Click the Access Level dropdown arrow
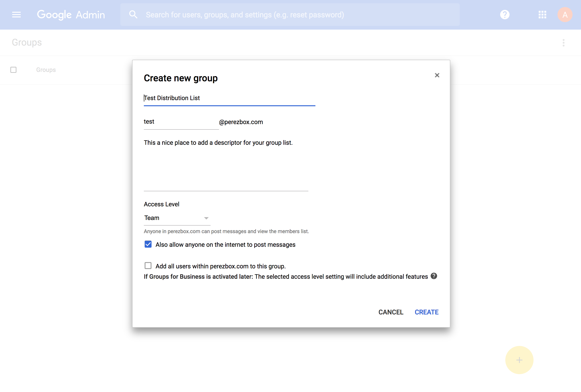Screen dimensions: 581x392 pos(206,218)
